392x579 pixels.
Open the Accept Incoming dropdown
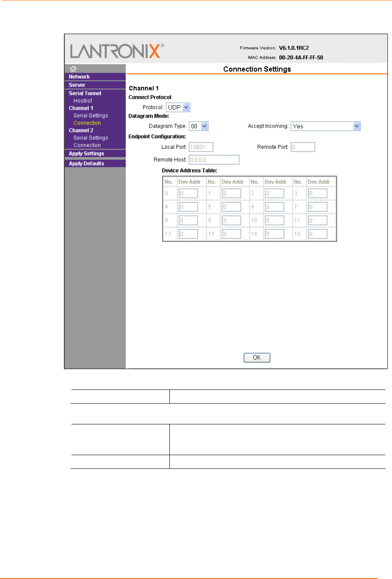[x=326, y=126]
